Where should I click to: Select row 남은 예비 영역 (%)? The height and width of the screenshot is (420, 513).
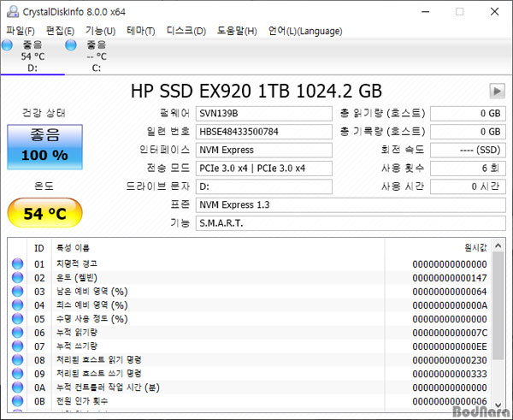pyautogui.click(x=250, y=292)
